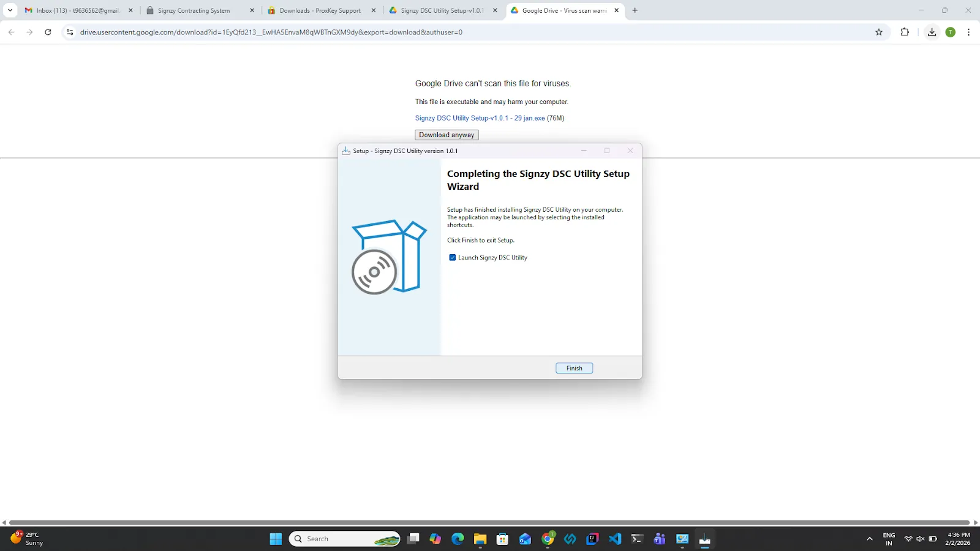Click the Download anyway button

447,135
